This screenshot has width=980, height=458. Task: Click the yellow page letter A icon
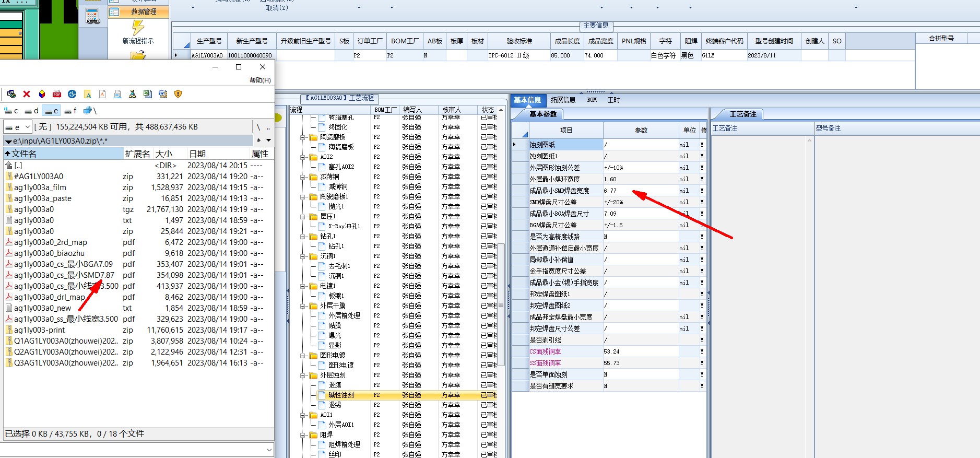(x=88, y=94)
